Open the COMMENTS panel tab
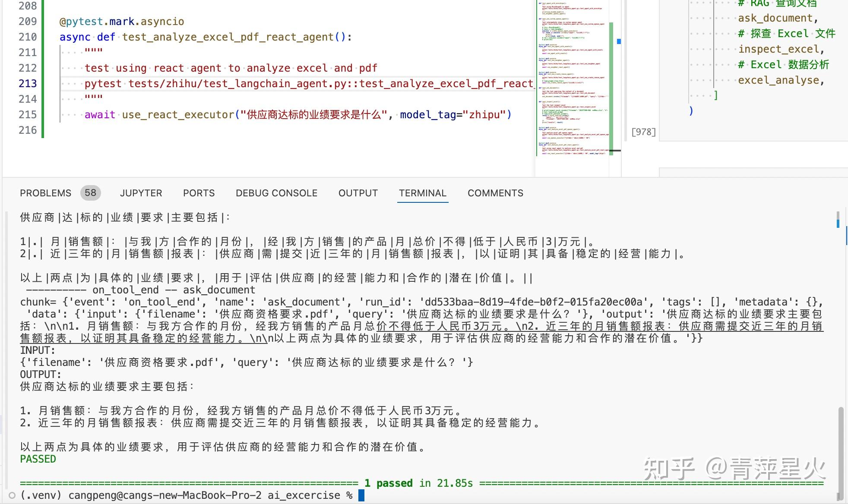 [x=495, y=193]
